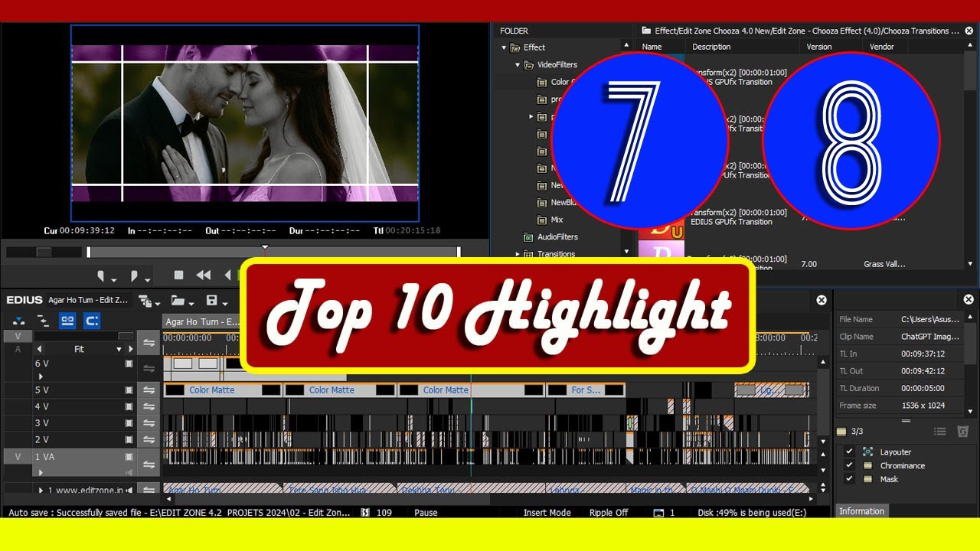Select the Agar Ho Tum sequence tab
980x551 pixels.
202,322
